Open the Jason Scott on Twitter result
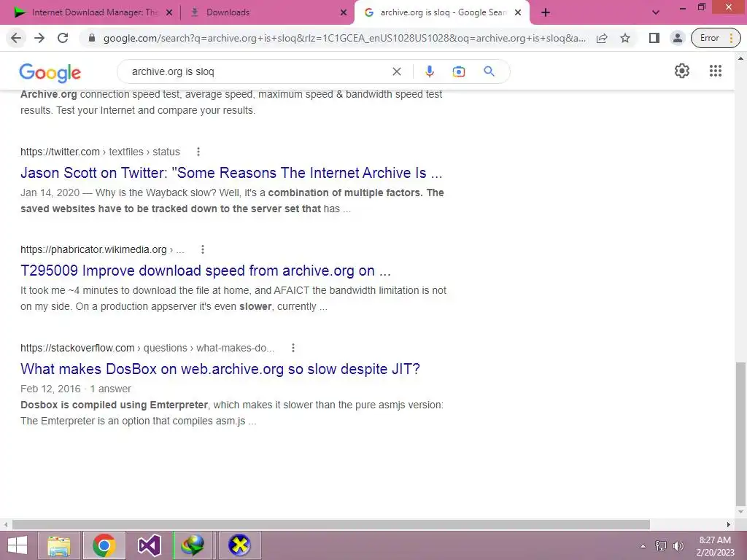Viewport: 747px width, 560px height. pos(231,172)
